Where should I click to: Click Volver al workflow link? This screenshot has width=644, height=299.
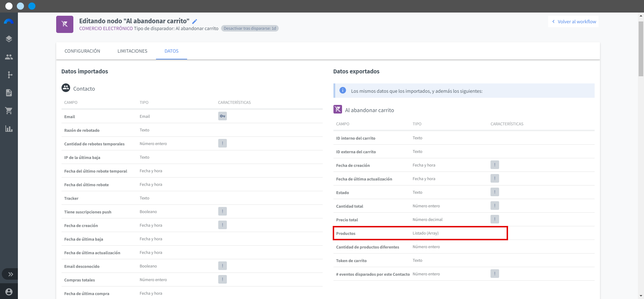(x=574, y=21)
